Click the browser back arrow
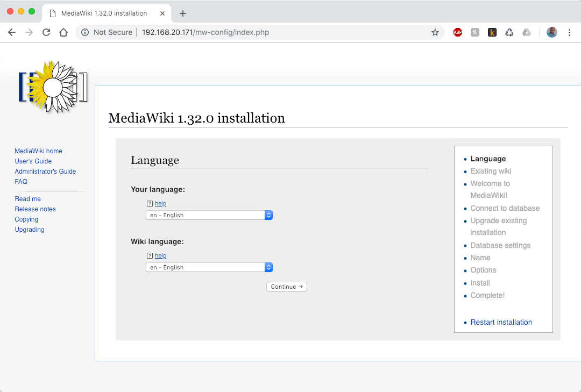 pos(12,32)
